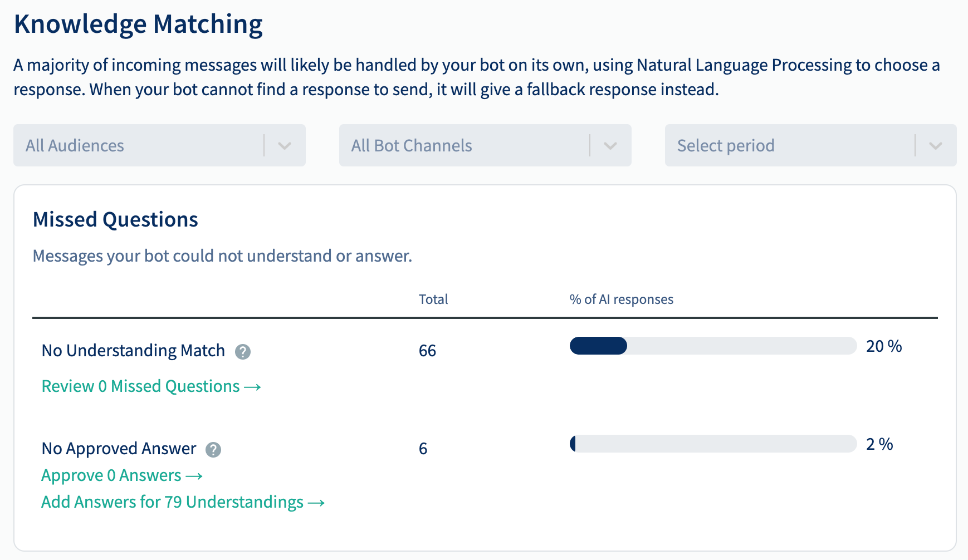This screenshot has height=560, width=968.
Task: Click chevron arrow in All Bot Channels dropdown
Action: pyautogui.click(x=610, y=146)
